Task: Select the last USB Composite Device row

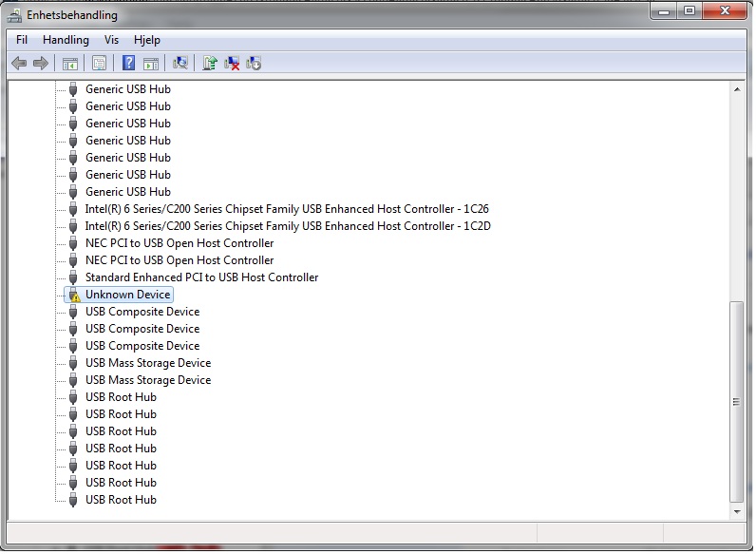Action: pyautogui.click(x=142, y=347)
